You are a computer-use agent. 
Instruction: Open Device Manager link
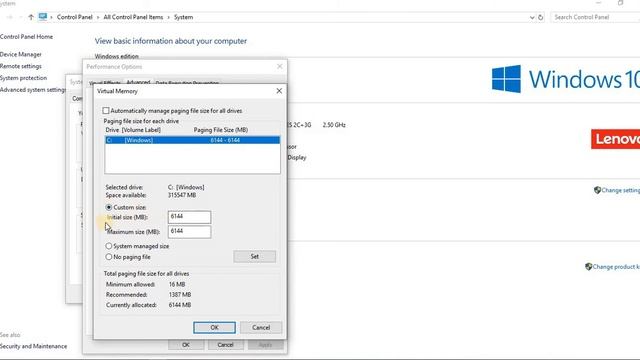(21, 54)
